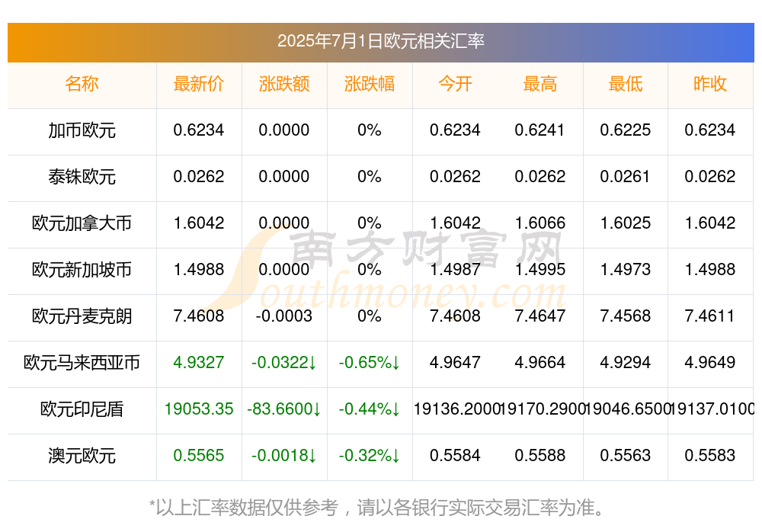Click 欧元丹麦克朗 change amount -0.0003
The image size is (762, 532).
coord(284,316)
